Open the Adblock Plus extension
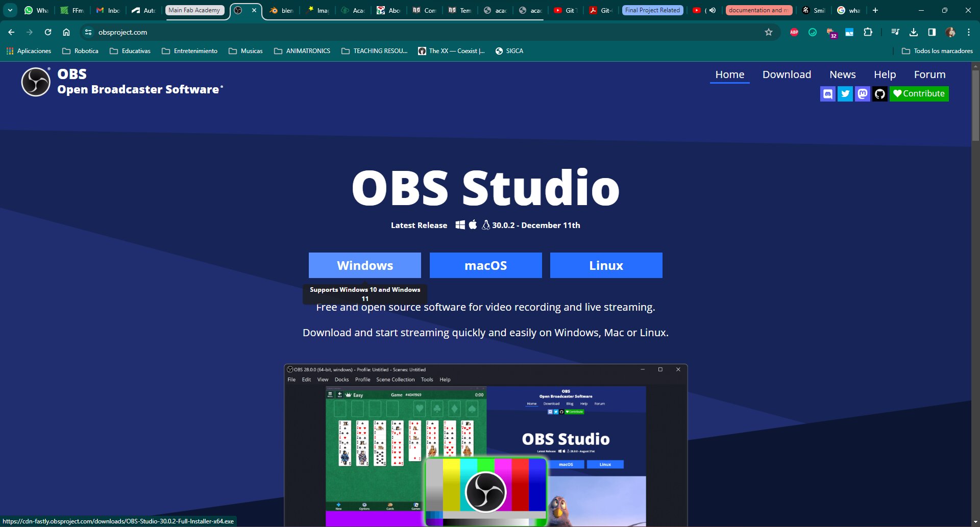Image resolution: width=980 pixels, height=527 pixels. click(794, 32)
